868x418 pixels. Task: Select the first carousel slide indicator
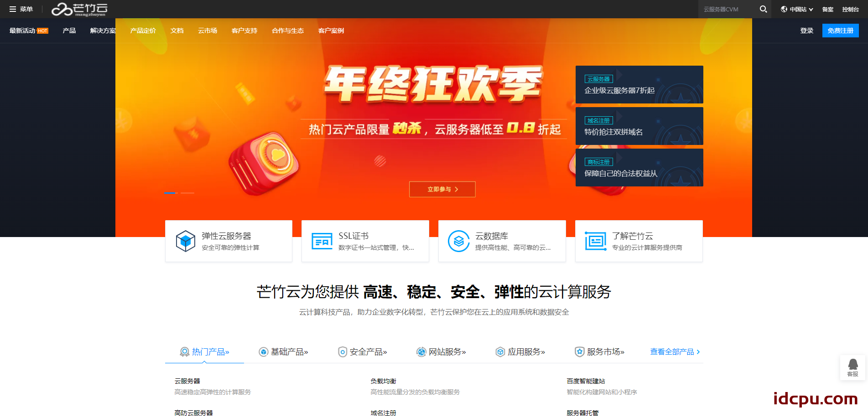(x=170, y=193)
